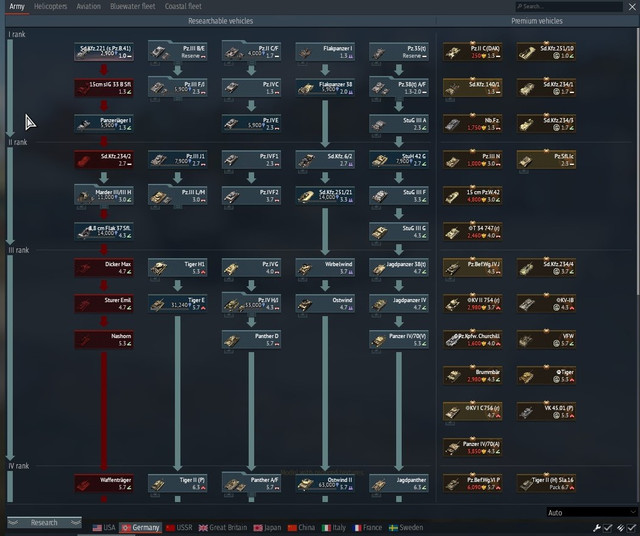
Task: Open the Auto dropdown
Action: point(591,512)
